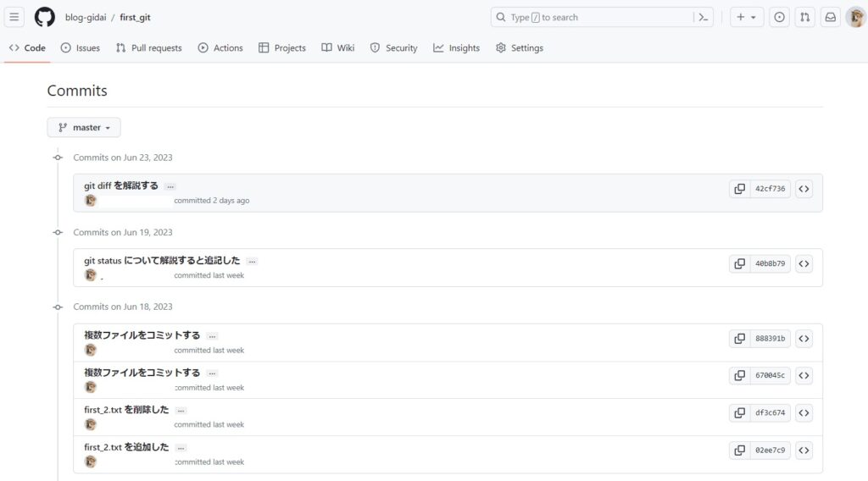Expand the master branch dropdown
The image size is (868, 481).
[84, 128]
